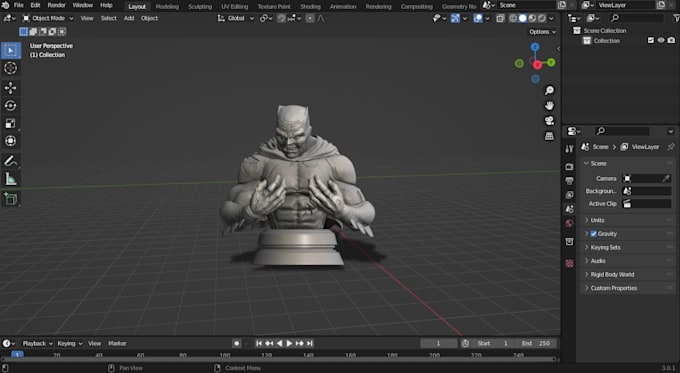Click the End frame 250 field
The width and height of the screenshot is (680, 373).
[x=536, y=343]
